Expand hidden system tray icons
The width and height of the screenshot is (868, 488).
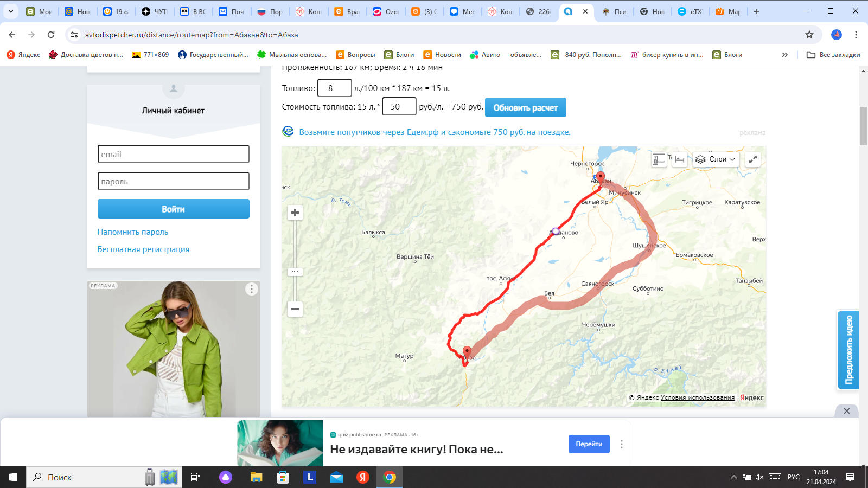(733, 477)
